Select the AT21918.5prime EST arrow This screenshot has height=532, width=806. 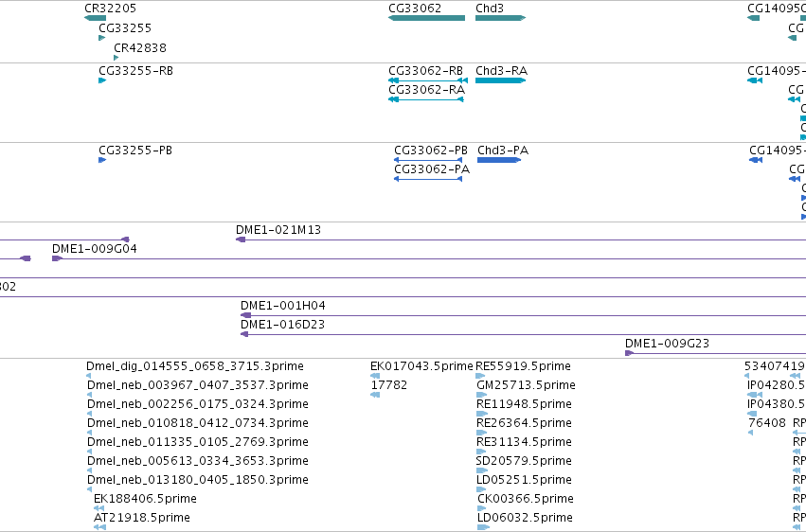[99, 527]
